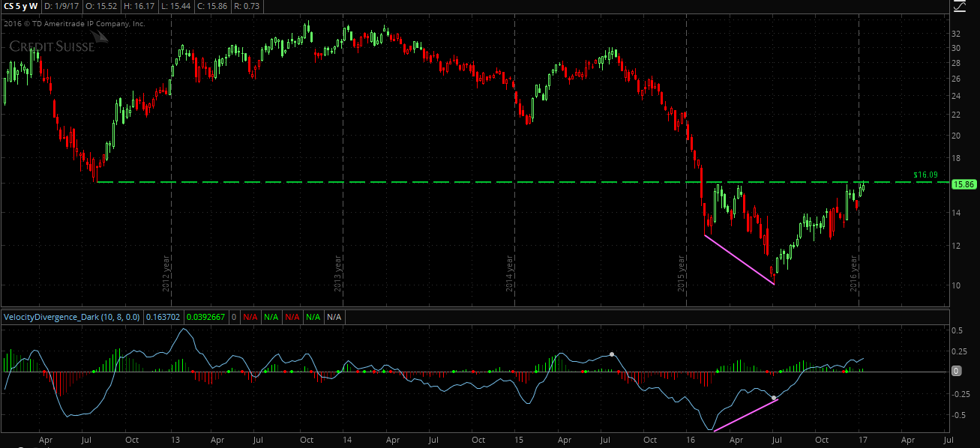Select the $16.09 price level label

coord(925,175)
